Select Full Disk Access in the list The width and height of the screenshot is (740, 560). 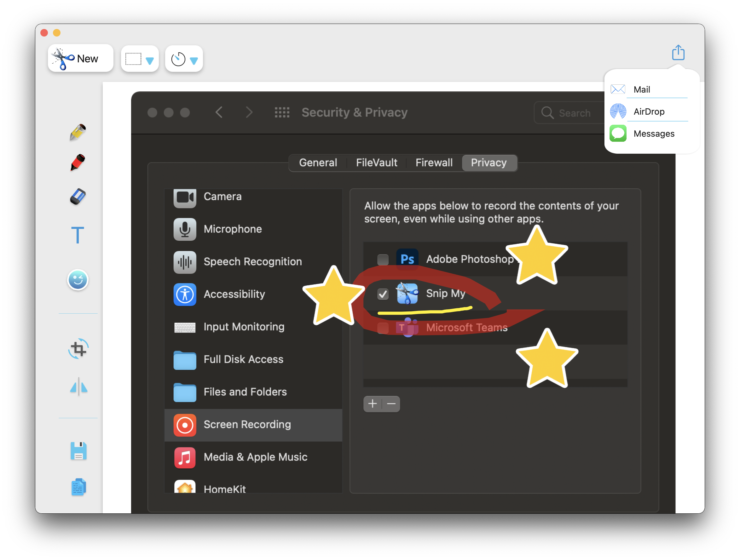pos(253,359)
